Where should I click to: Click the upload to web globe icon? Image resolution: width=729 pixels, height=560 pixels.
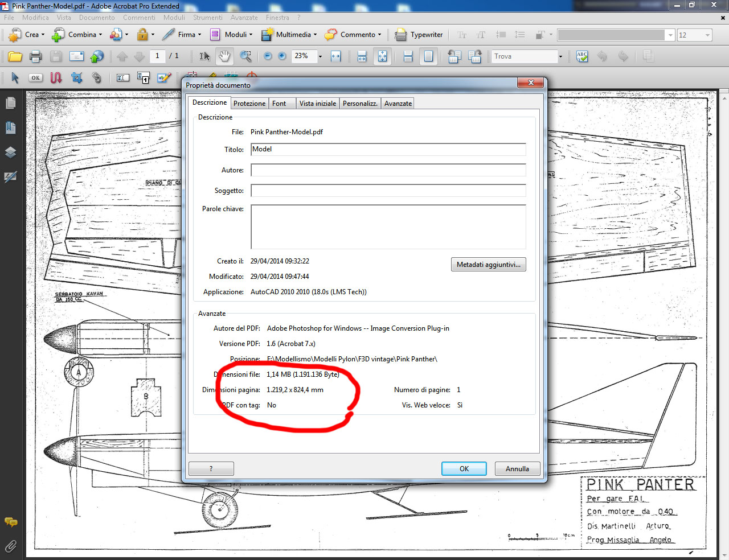point(97,56)
